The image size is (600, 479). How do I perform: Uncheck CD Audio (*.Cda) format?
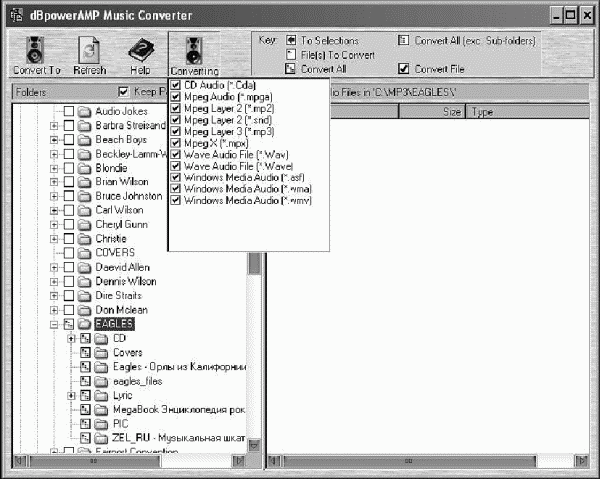click(x=175, y=85)
